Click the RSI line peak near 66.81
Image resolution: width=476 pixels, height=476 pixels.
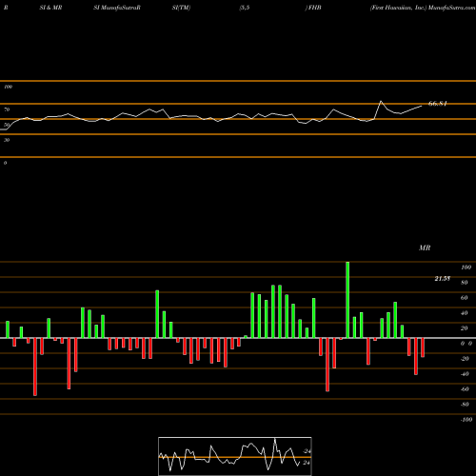pos(381,101)
